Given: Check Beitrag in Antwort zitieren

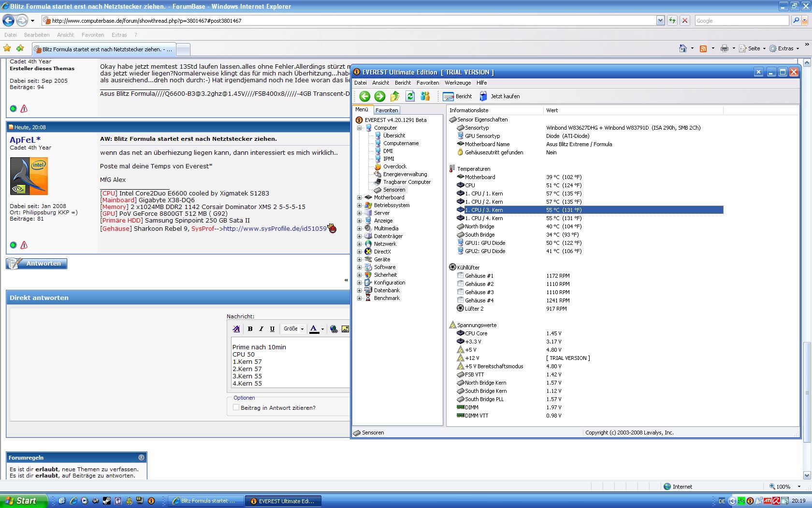Looking at the screenshot, I should pos(236,407).
